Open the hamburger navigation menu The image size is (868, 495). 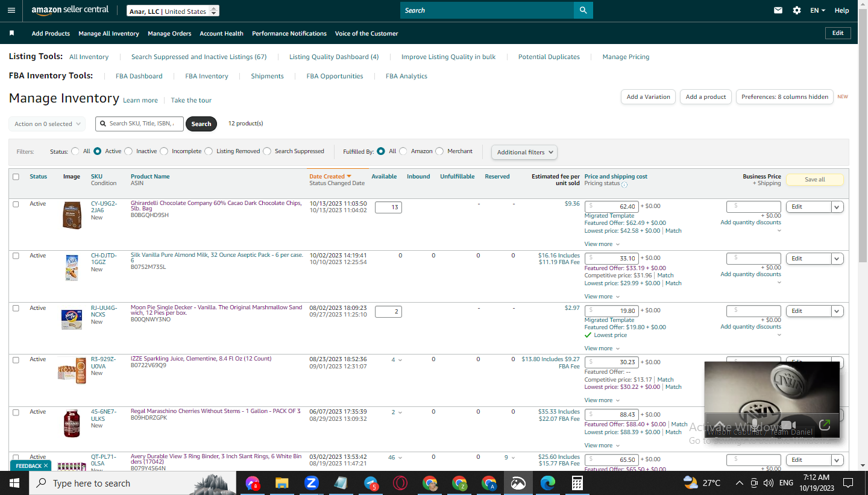11,10
